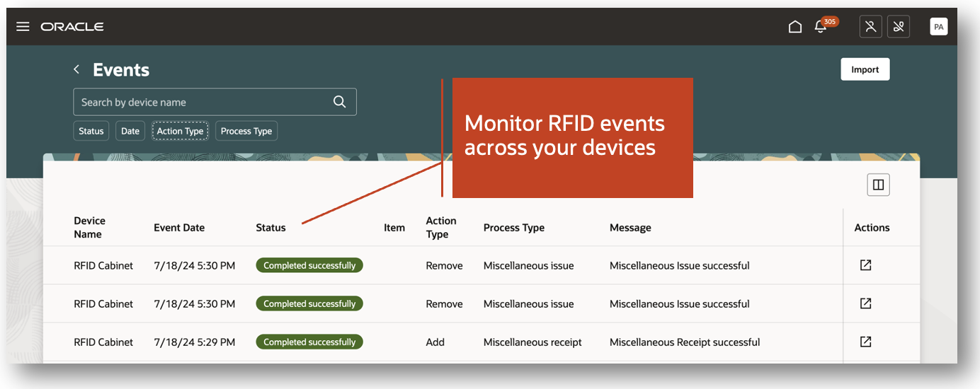Sort by the Event Date column header
Screen dimensions: 980x389
pyautogui.click(x=179, y=228)
